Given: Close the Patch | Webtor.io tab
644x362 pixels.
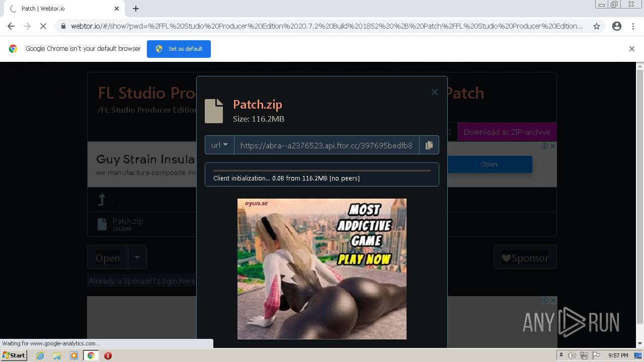Looking at the screenshot, I should (117, 9).
